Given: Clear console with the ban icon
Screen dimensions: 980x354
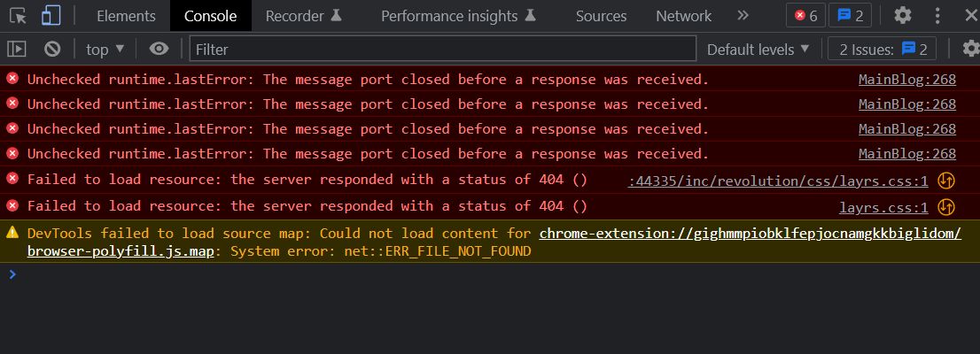Looking at the screenshot, I should click(x=52, y=49).
